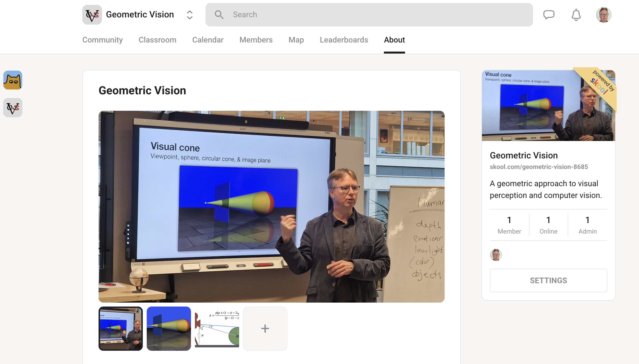Click the member avatar above Settings
Image resolution: width=639 pixels, height=364 pixels.
[496, 255]
